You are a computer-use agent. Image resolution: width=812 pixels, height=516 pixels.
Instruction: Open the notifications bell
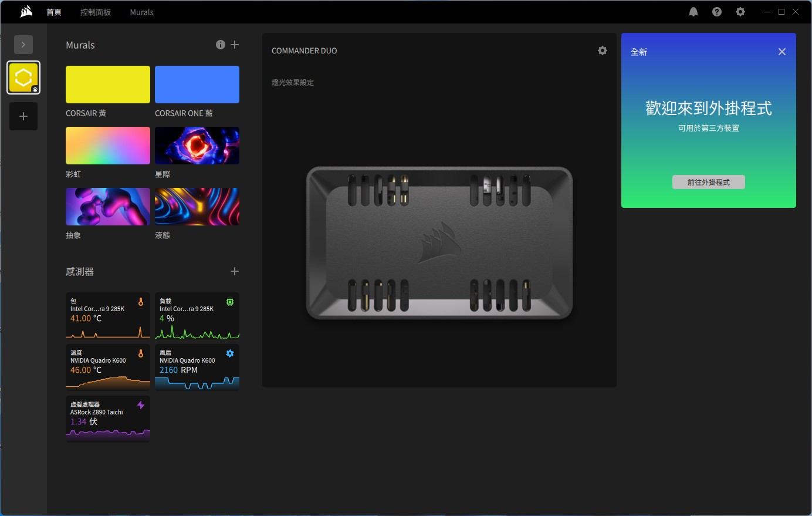pos(693,12)
